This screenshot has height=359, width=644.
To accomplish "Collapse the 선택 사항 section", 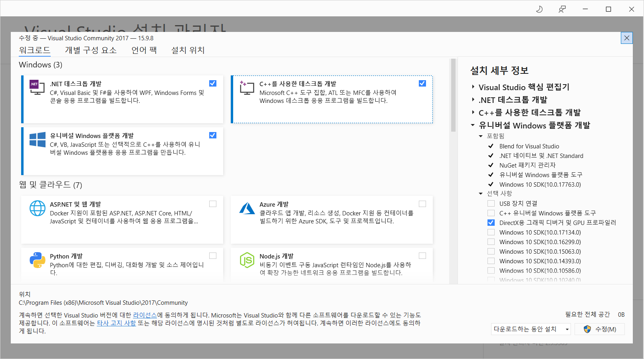I will 481,193.
